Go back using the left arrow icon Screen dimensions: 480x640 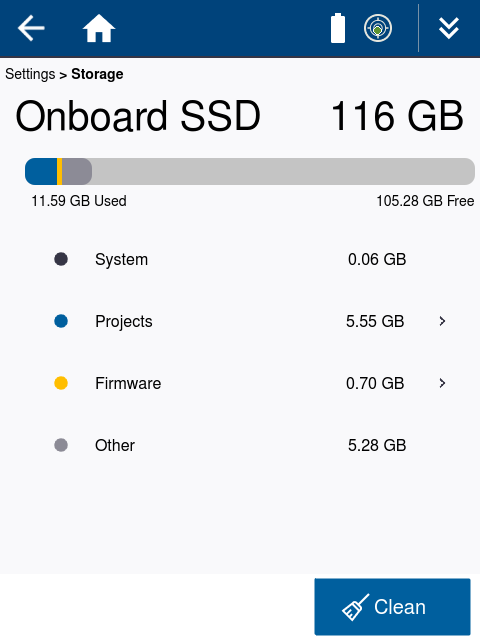coord(31,28)
